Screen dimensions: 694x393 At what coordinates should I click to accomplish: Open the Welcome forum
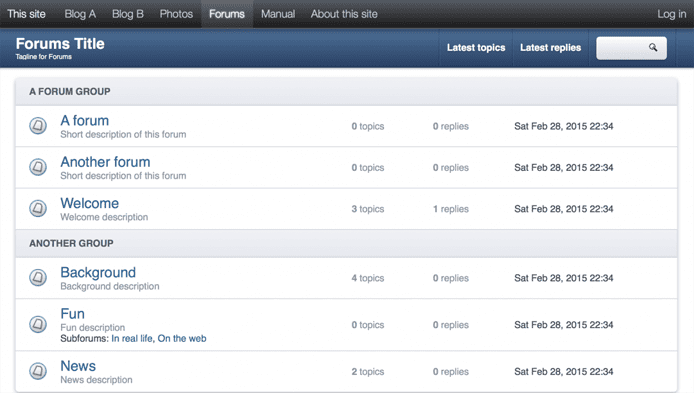point(89,203)
